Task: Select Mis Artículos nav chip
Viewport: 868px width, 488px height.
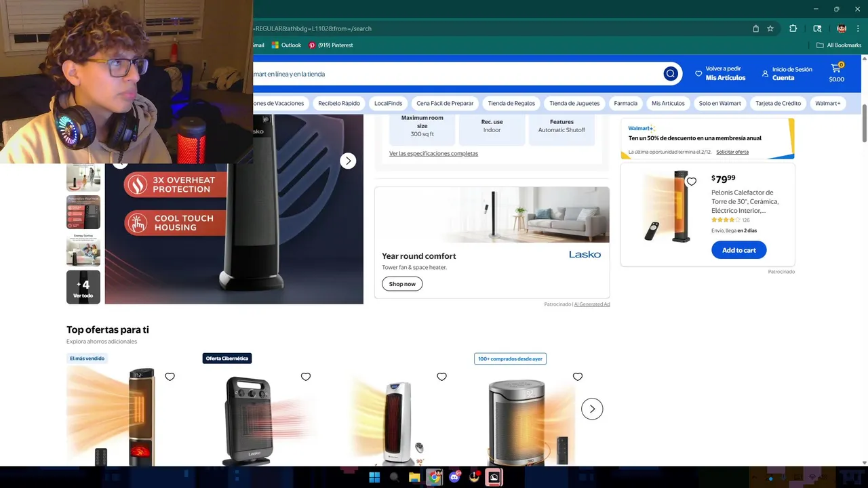Action: point(668,103)
